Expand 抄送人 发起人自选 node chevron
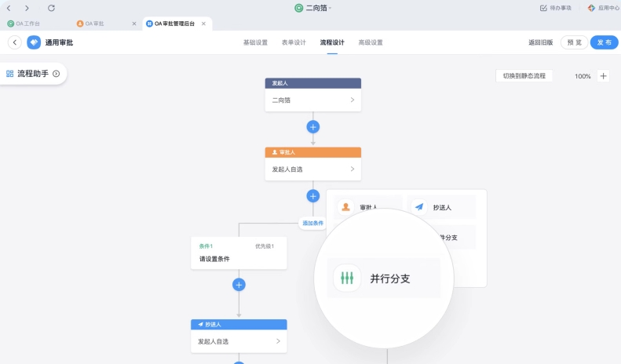Image resolution: width=621 pixels, height=364 pixels. 278,341
